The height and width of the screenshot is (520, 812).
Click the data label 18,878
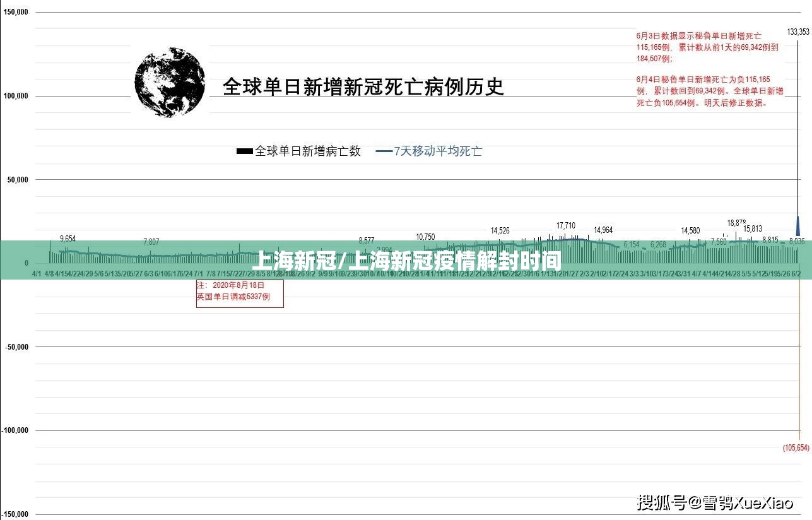click(736, 223)
